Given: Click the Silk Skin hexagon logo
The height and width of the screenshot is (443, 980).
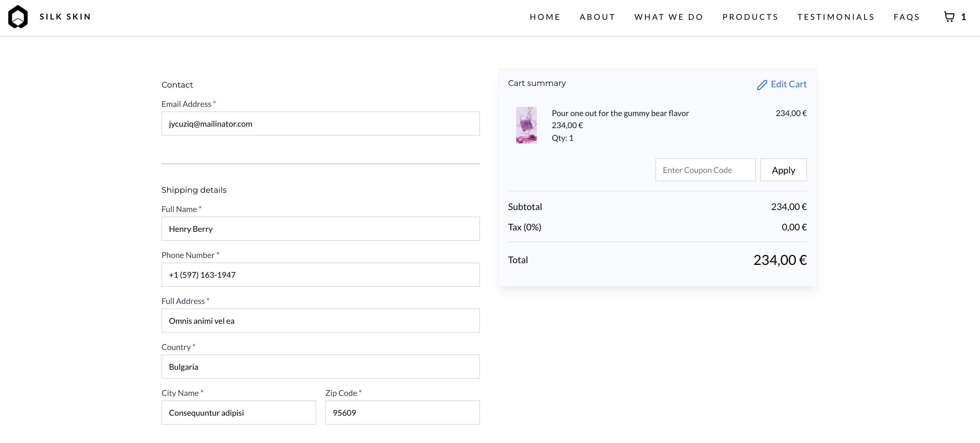Looking at the screenshot, I should point(18,17).
